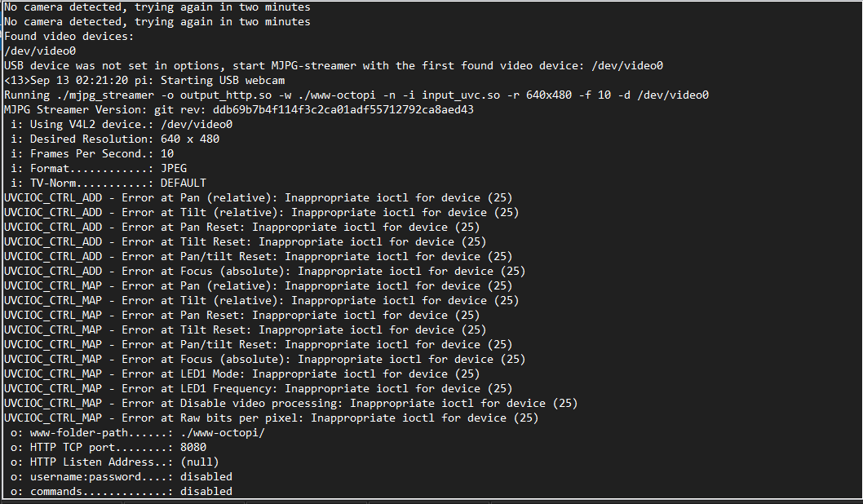This screenshot has height=504, width=863.
Task: Click the 'Running ./mjpg_streamer' command line
Action: [x=356, y=95]
